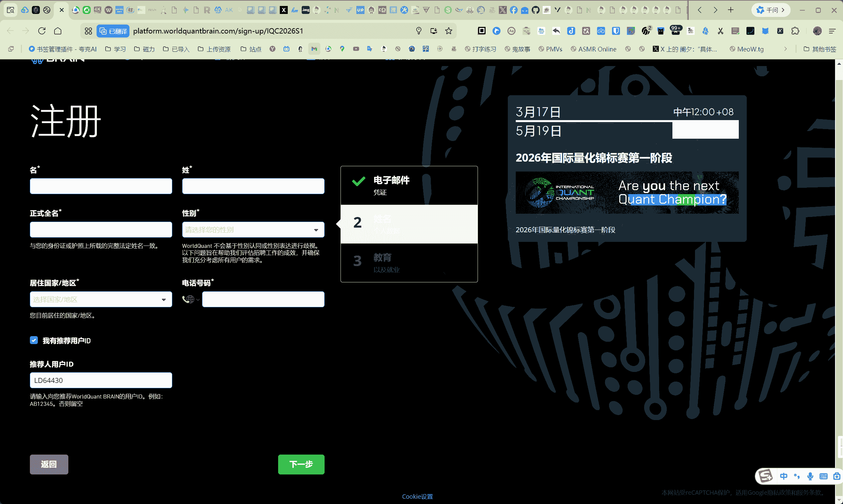The height and width of the screenshot is (504, 843).
Task: Switch to the blue UP tab
Action: point(360,10)
